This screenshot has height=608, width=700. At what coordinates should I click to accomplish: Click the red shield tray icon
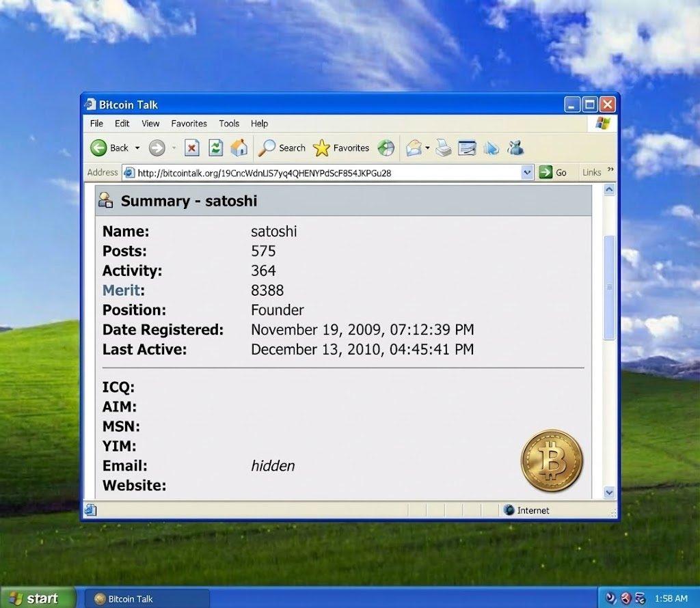pyautogui.click(x=626, y=598)
